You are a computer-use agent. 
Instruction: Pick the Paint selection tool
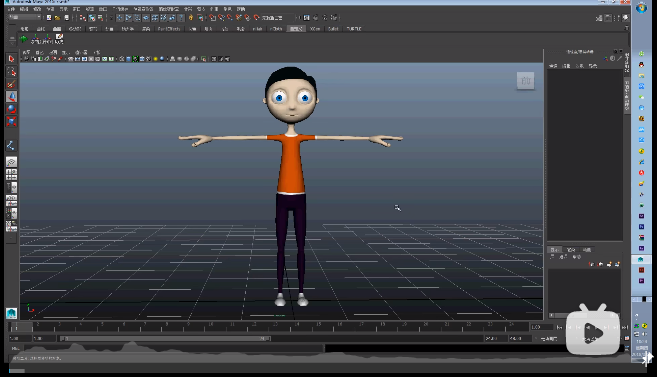tap(11, 84)
